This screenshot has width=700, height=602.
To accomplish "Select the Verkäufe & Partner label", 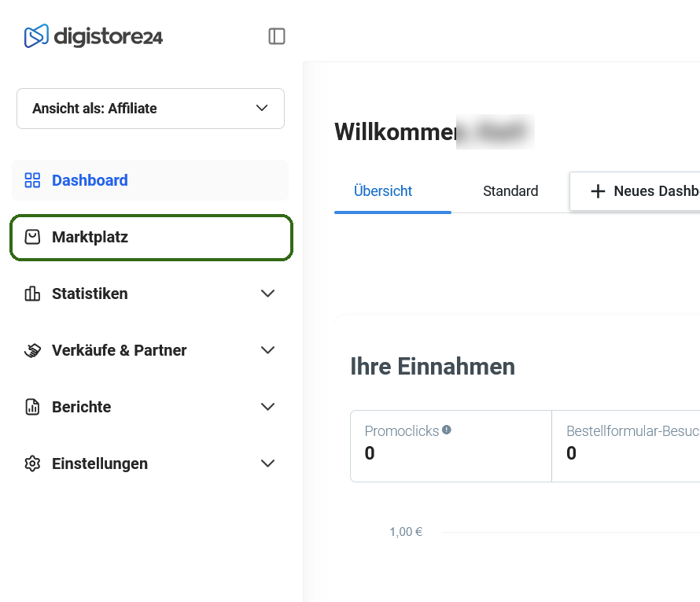I will (x=120, y=350).
